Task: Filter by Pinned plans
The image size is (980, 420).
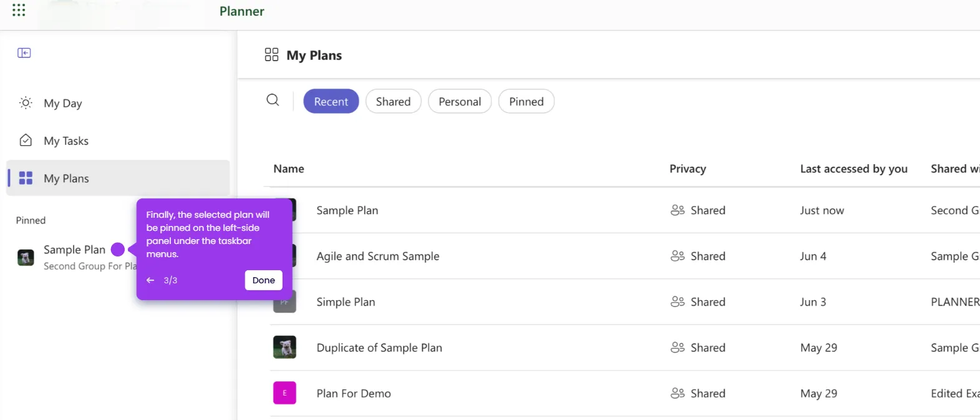Action: pos(526,102)
